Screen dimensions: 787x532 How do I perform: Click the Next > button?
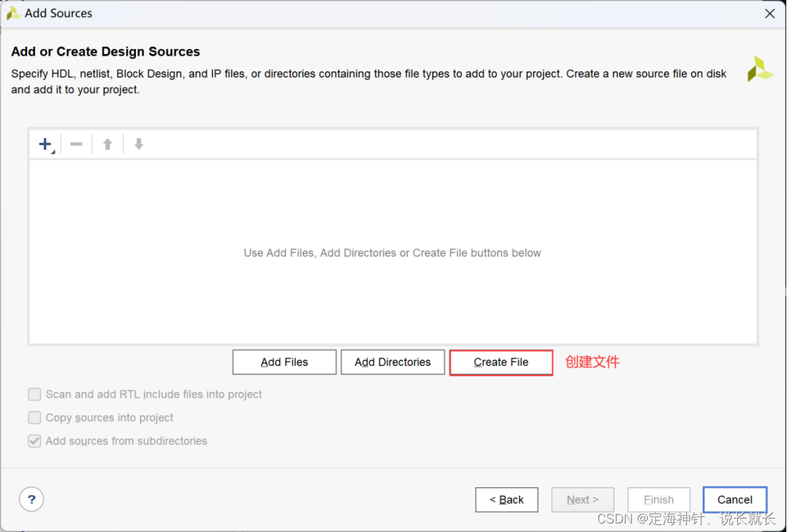click(583, 500)
